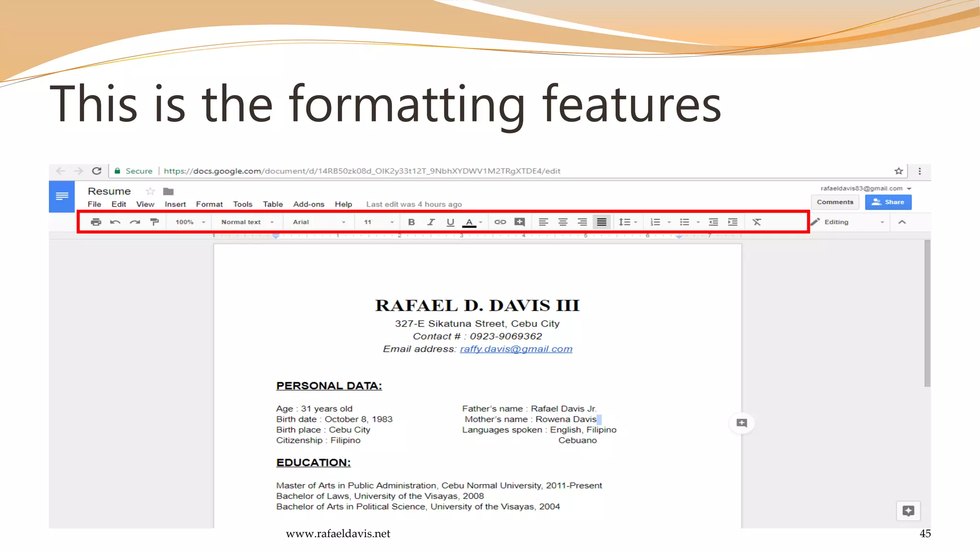Open the Arial font dropdown
Viewport: 980px width, 551px height.
[319, 222]
